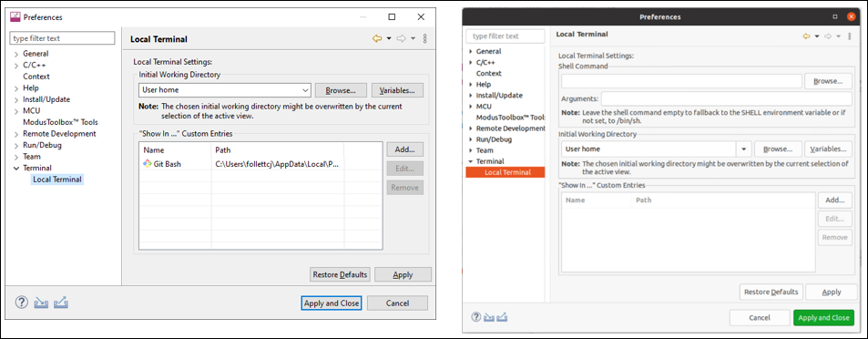Collapse the Terminal tree node in Windows dialog
868x339 pixels.
click(16, 168)
